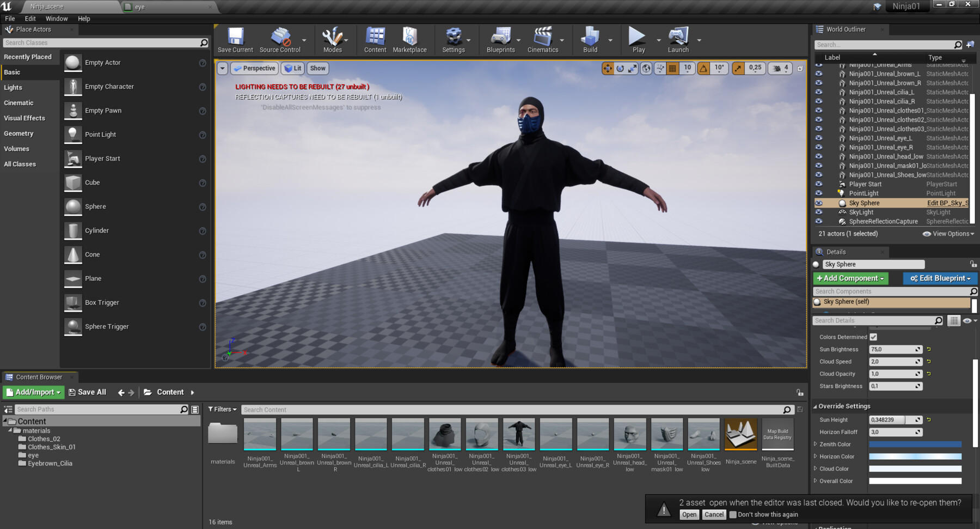Click the Horizon Color swatch
The width and height of the screenshot is (980, 529).
click(915, 456)
